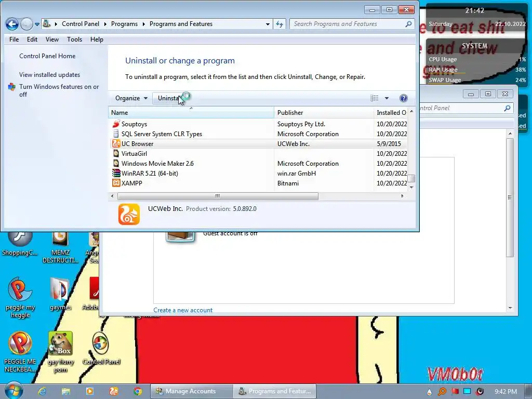Click the ShoppingC... desktop icon
Viewport: 532px width, 399px height.
pos(20,243)
